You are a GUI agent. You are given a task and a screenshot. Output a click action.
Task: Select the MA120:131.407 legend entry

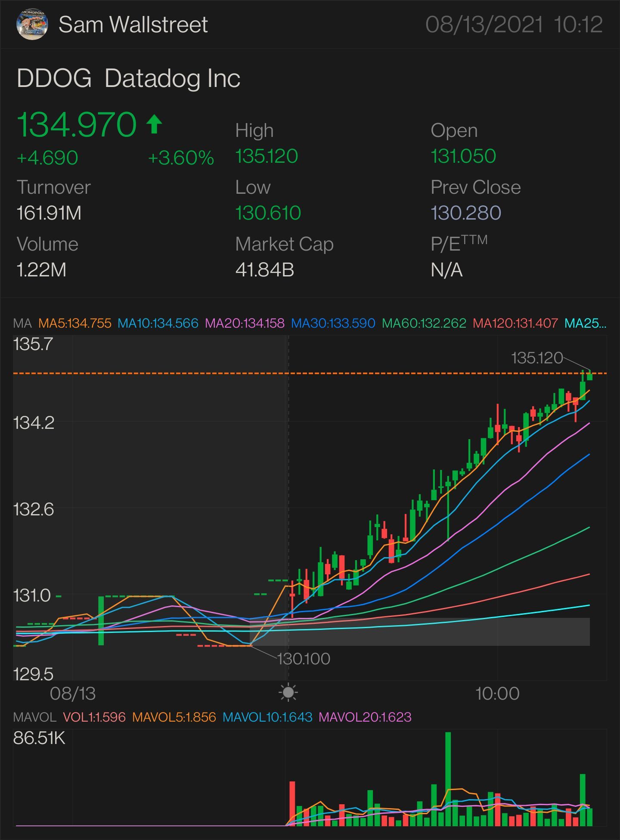[515, 323]
